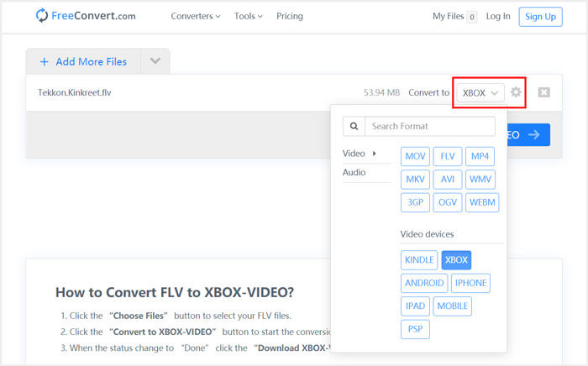Open the Converters menu
588x366 pixels.
pos(196,16)
